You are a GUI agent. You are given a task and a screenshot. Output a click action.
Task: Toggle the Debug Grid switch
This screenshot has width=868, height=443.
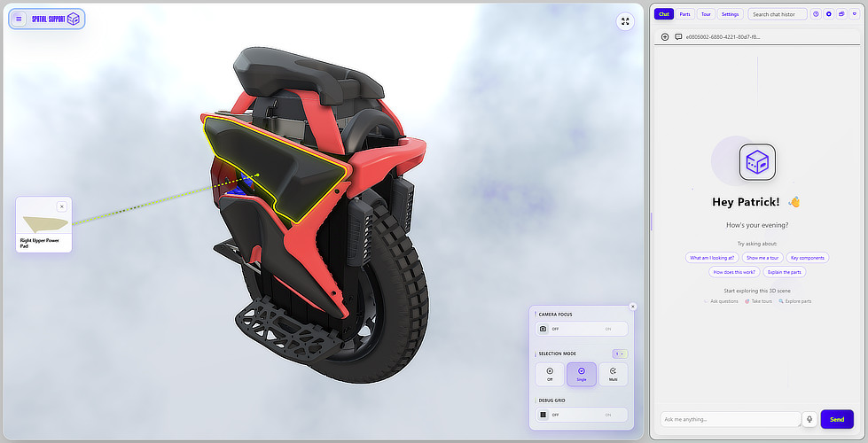(582, 414)
